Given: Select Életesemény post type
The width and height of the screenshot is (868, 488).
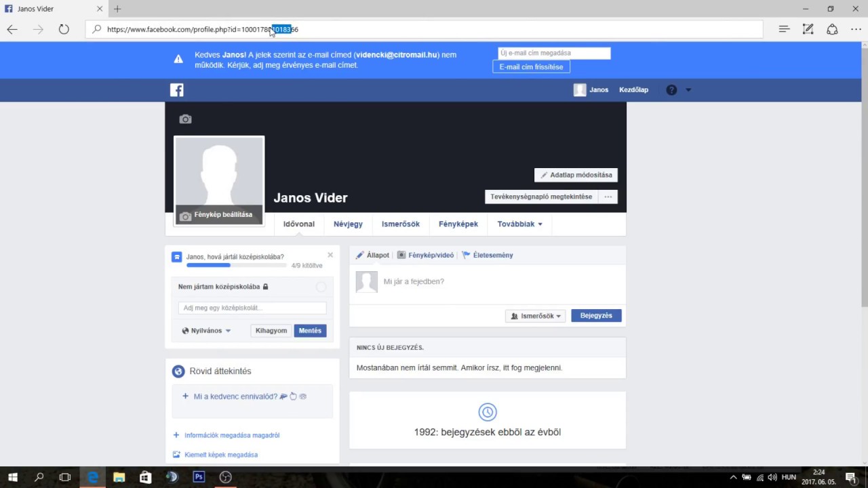Looking at the screenshot, I should tap(488, 255).
